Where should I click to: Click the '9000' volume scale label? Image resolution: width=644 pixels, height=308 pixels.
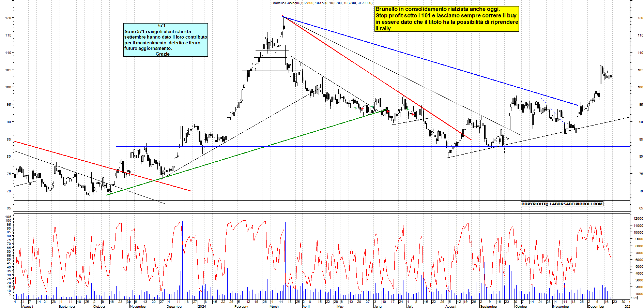pyautogui.click(x=639, y=239)
